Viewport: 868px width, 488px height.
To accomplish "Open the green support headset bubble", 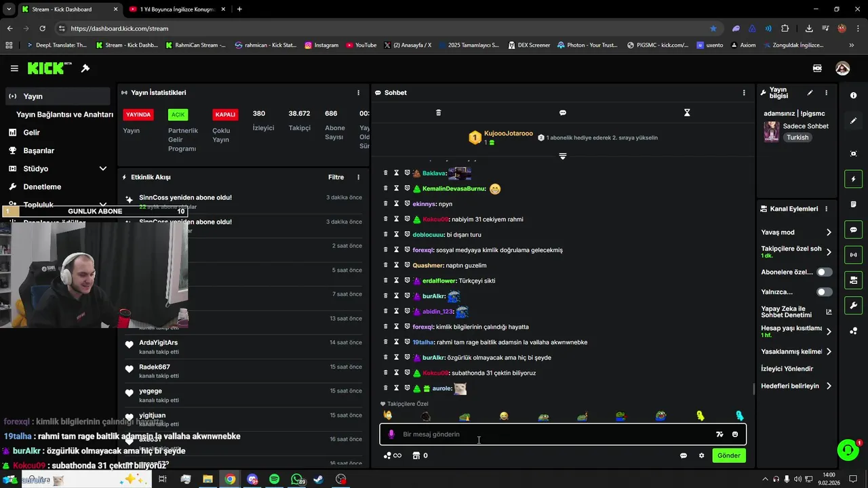I will (847, 449).
